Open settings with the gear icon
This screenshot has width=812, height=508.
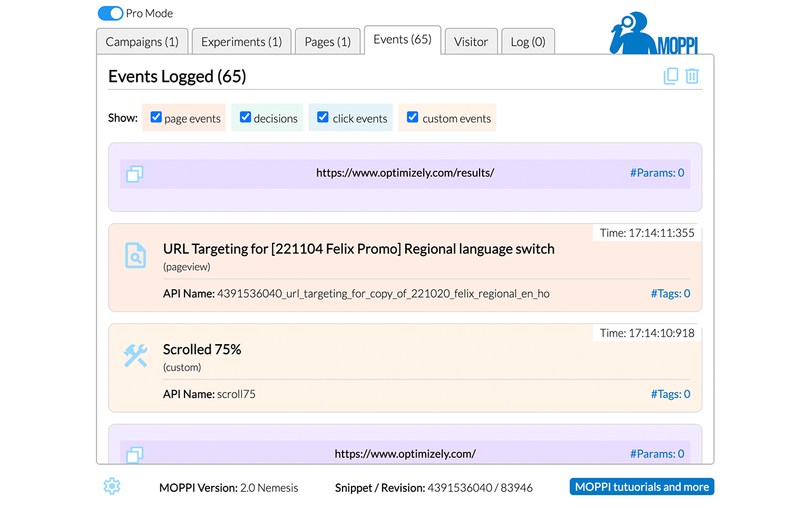click(x=112, y=486)
